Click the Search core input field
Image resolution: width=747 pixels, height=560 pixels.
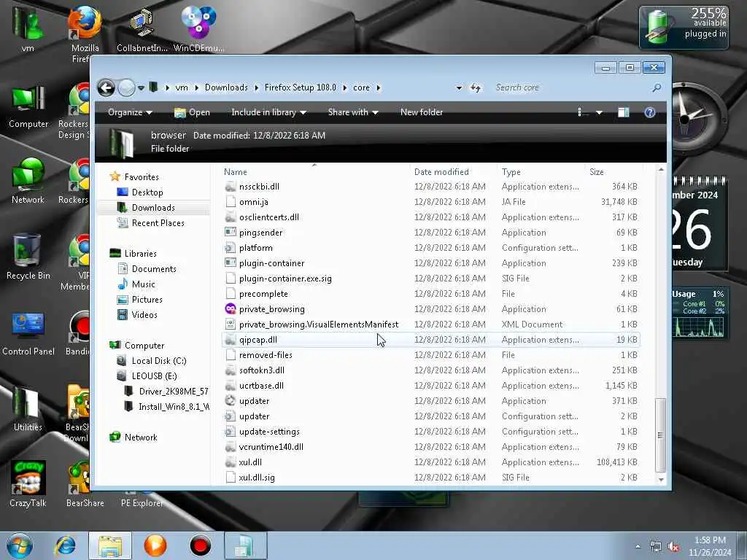572,87
